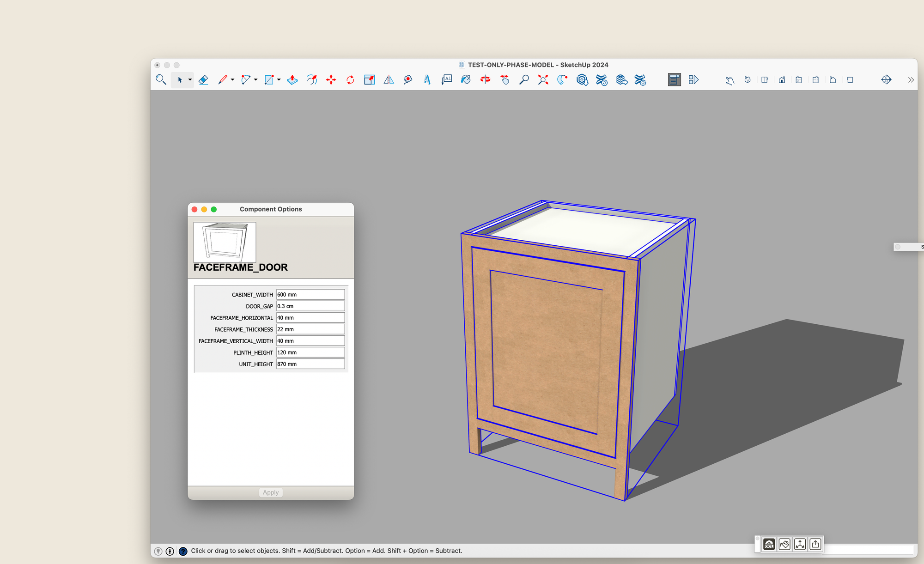Open the 3D Text tool
The image size is (924, 564).
[427, 80]
